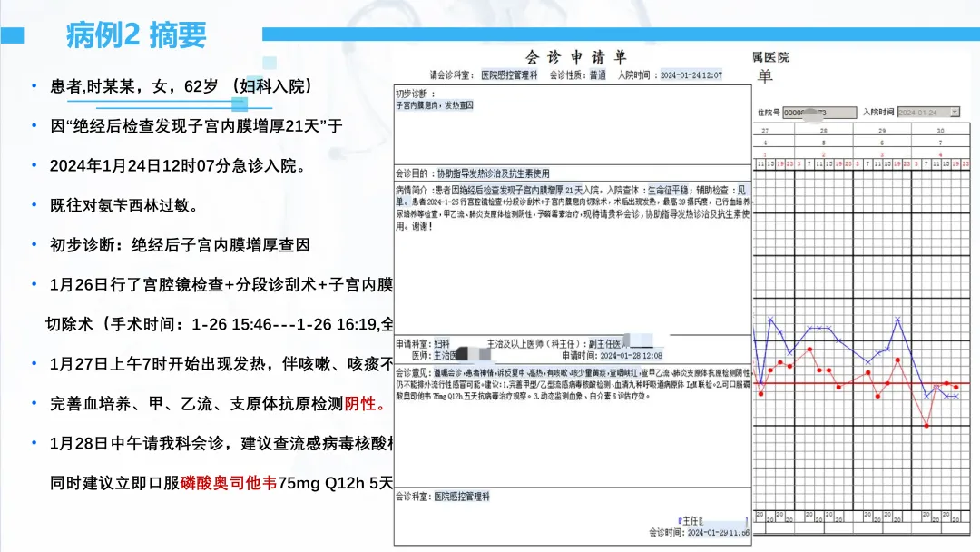Click 会诊性质 value 普通
The height and width of the screenshot is (552, 980).
point(597,75)
